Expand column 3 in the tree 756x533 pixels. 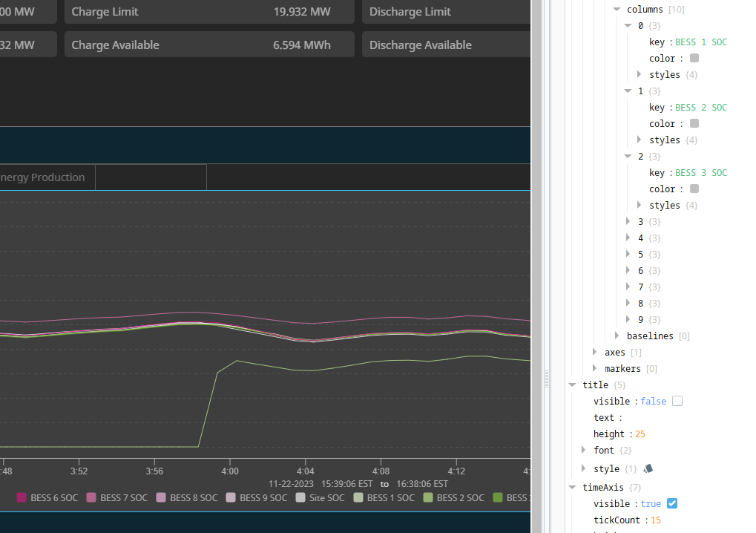[628, 221]
